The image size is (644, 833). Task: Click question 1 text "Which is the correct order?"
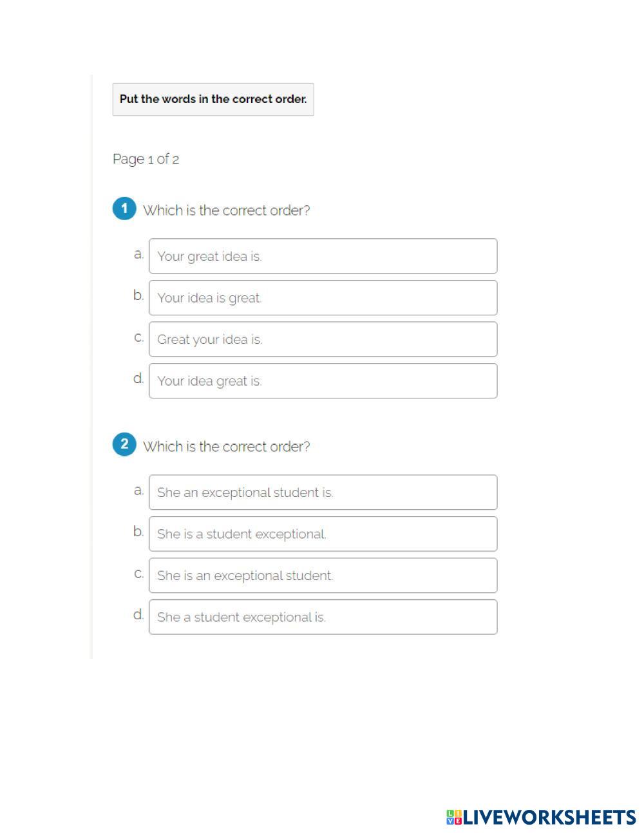(x=226, y=211)
